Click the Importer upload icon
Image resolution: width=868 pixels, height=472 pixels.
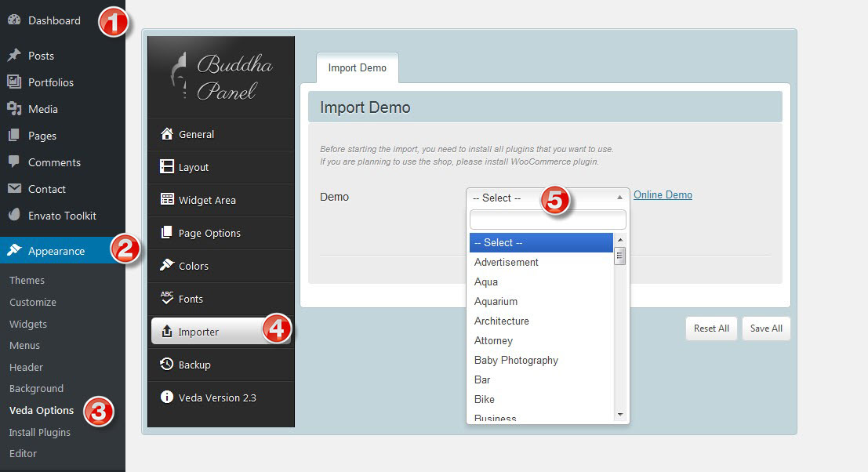click(x=167, y=332)
